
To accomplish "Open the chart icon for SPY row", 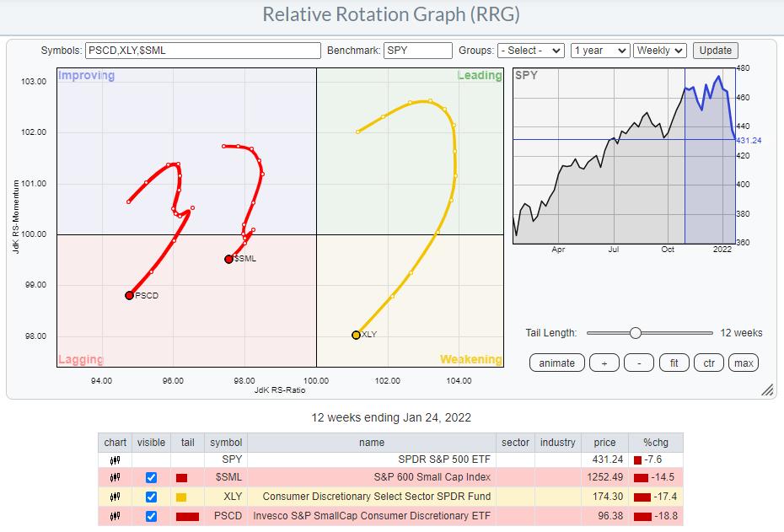I will [x=115, y=459].
